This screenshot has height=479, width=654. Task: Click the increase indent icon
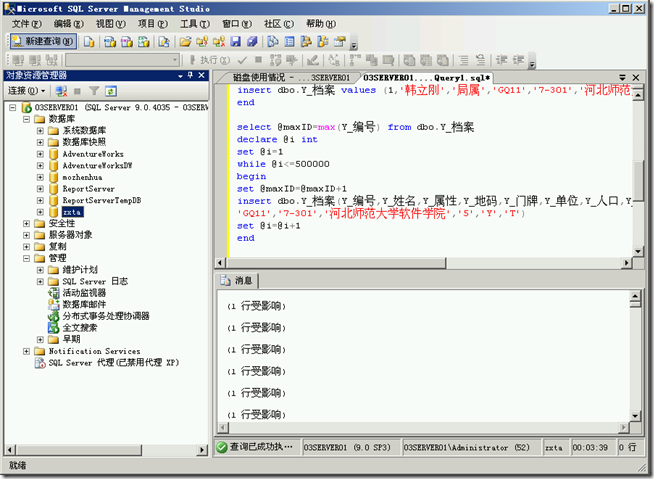point(518,61)
